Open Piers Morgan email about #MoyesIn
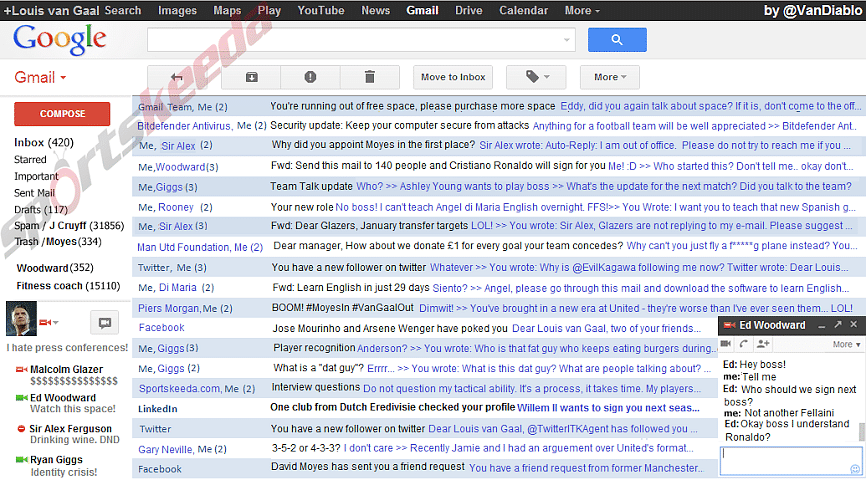 (x=497, y=308)
